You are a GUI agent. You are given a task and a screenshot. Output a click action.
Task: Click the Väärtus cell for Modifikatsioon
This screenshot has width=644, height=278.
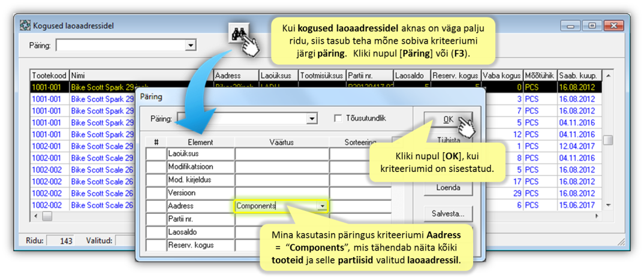pyautogui.click(x=282, y=167)
